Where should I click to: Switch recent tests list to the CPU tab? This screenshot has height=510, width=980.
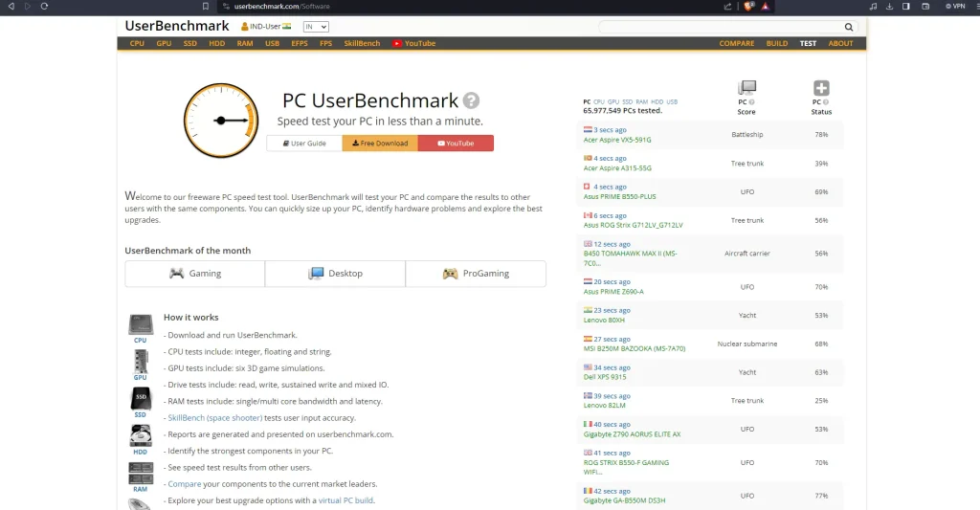599,101
